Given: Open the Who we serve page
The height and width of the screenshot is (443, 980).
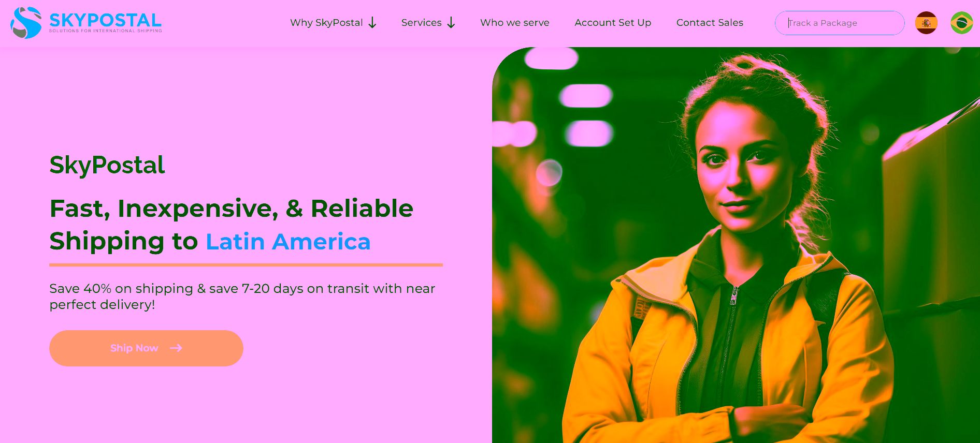Looking at the screenshot, I should [514, 23].
